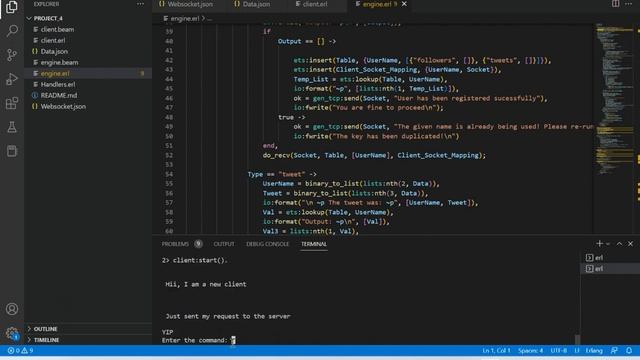Select the first erl terminal instance
Image resolution: width=640 pixels, height=360 pixels.
(610, 258)
